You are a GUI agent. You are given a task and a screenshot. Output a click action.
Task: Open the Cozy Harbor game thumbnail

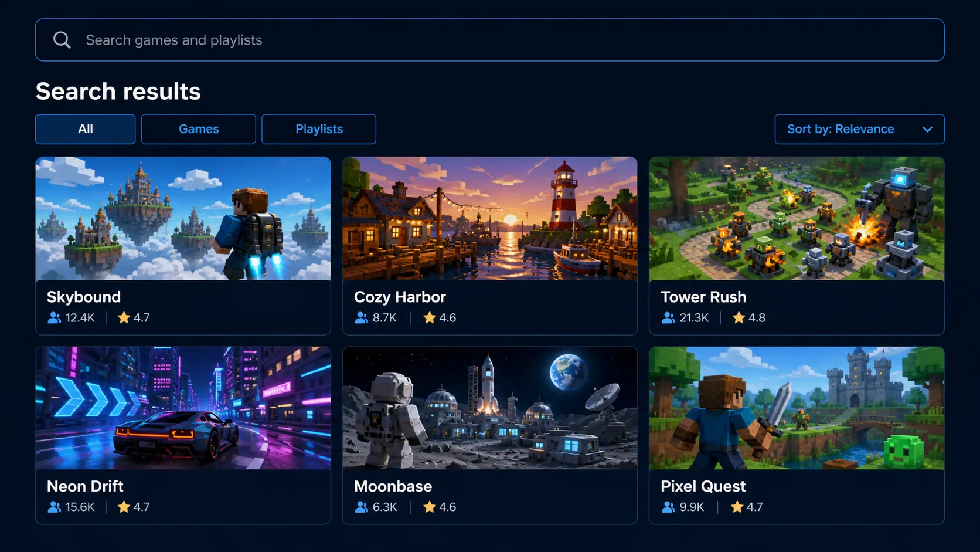pos(489,218)
